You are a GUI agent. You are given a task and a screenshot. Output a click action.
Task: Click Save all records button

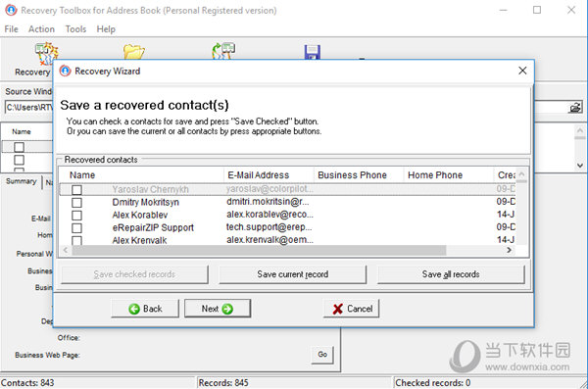click(x=451, y=274)
